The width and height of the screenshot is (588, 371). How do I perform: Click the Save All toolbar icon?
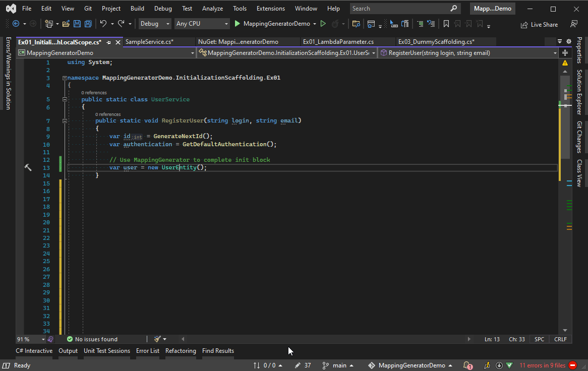point(87,23)
